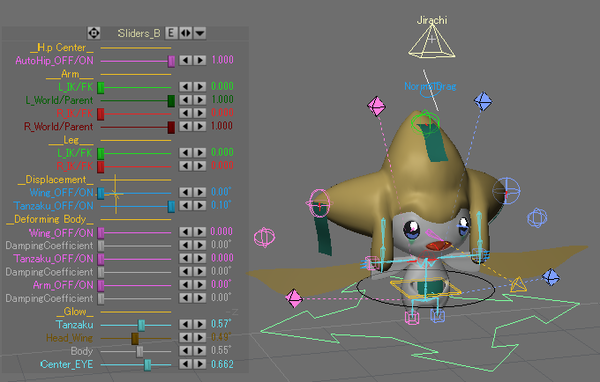Select the green circle controller on head top
Viewport: 600px width, 382px height.
click(x=425, y=123)
